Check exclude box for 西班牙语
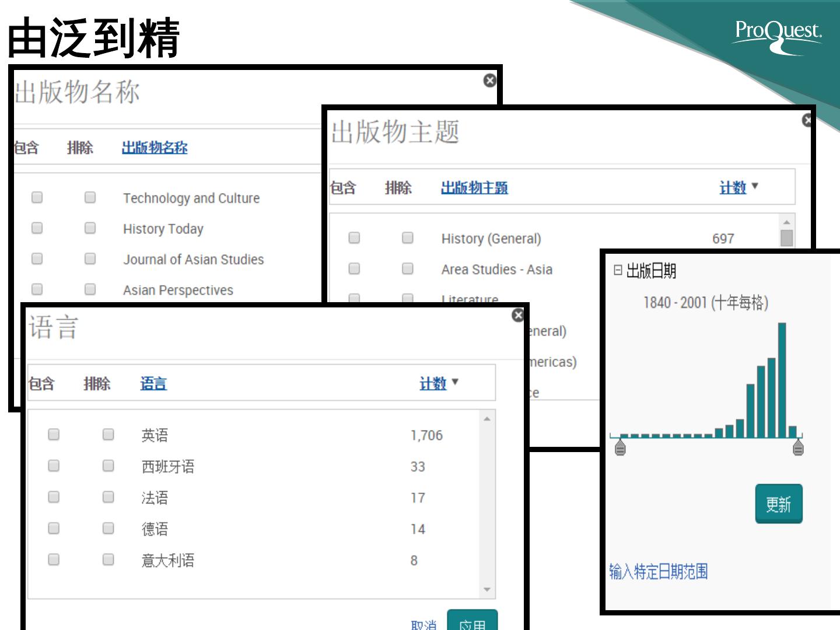 (x=108, y=466)
